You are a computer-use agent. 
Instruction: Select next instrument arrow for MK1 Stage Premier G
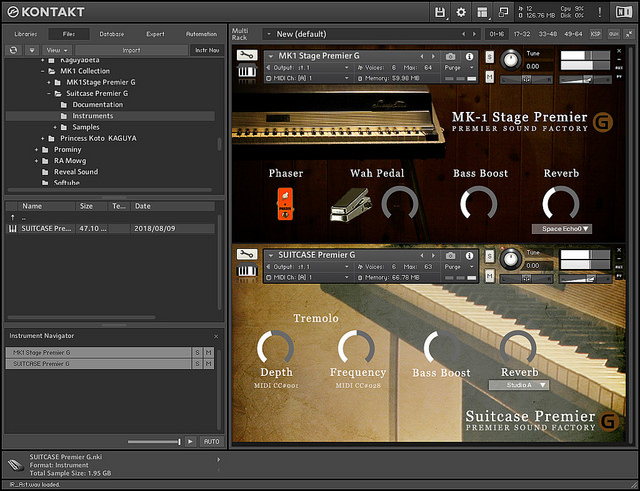[x=433, y=56]
